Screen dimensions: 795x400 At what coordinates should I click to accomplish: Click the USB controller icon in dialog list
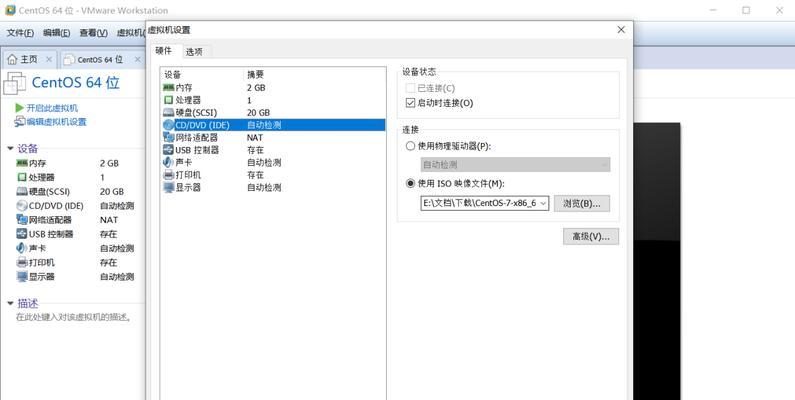pos(168,150)
